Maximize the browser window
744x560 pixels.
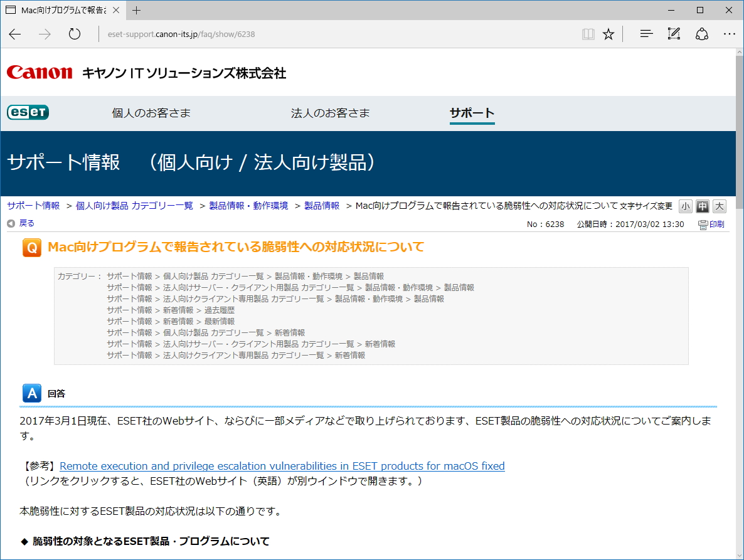click(x=700, y=11)
